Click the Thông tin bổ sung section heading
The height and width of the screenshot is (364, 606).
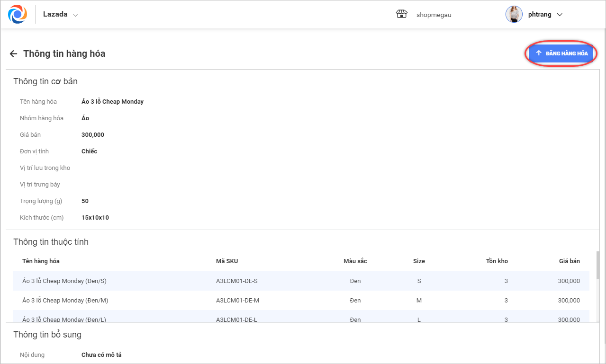(47, 335)
